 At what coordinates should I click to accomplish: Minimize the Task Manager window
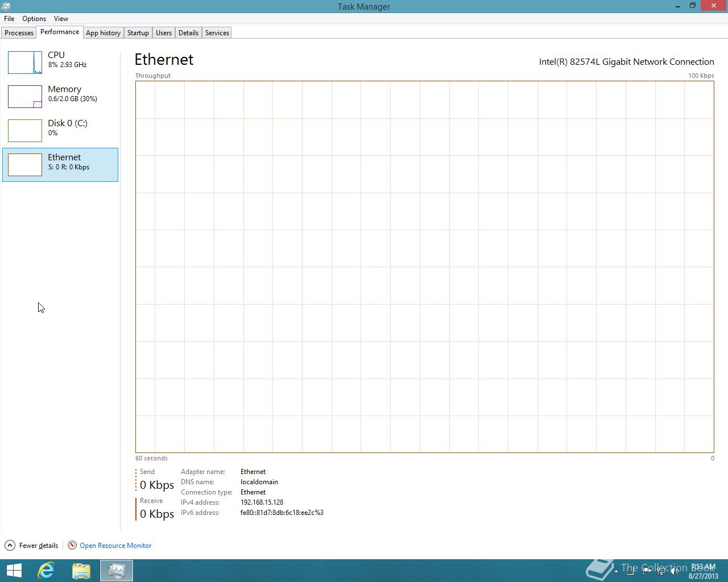point(678,6)
